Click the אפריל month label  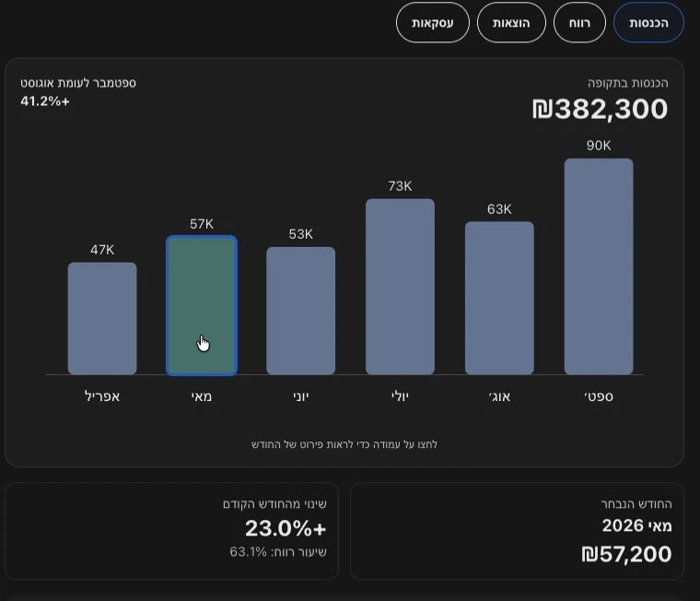102,396
